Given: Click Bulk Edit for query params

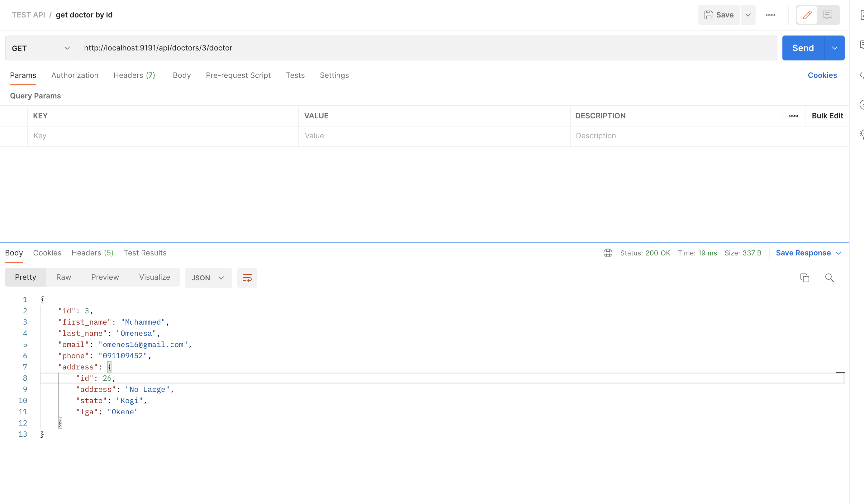Looking at the screenshot, I should click(827, 116).
